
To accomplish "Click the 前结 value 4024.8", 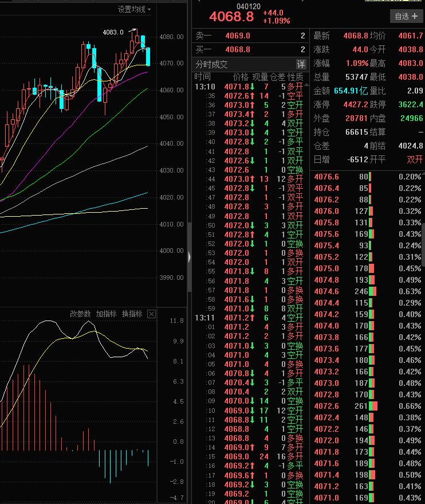I will (x=411, y=146).
